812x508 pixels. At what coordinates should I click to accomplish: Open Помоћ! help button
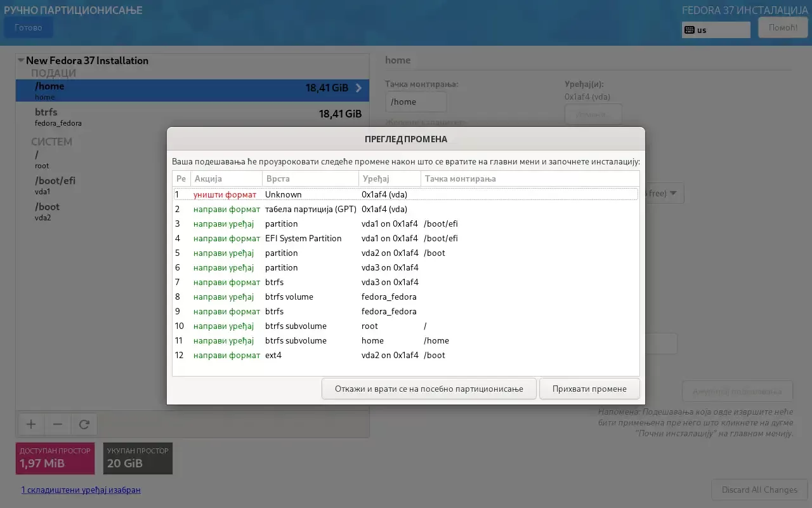783,27
